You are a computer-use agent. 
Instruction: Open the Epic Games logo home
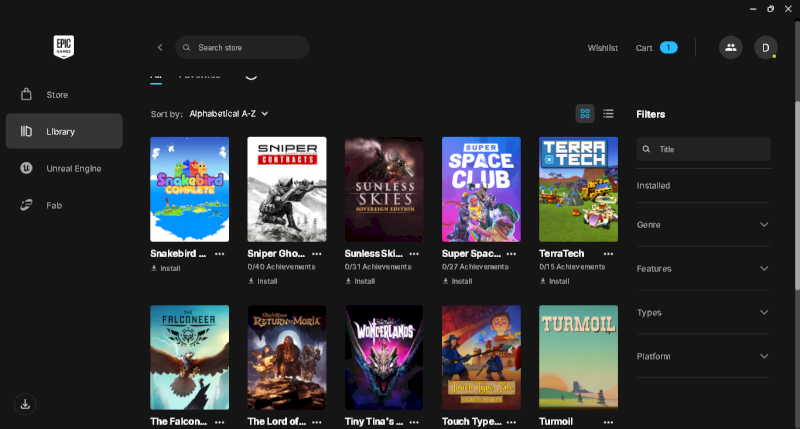64,47
